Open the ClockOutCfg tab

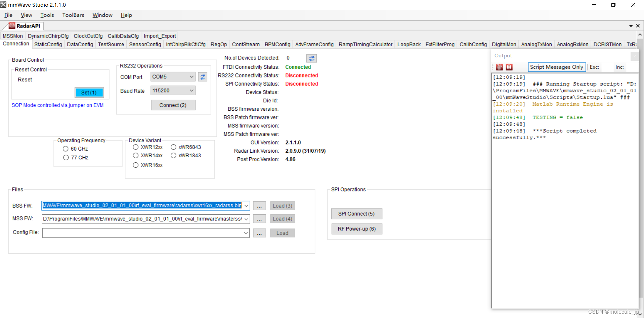coord(88,36)
